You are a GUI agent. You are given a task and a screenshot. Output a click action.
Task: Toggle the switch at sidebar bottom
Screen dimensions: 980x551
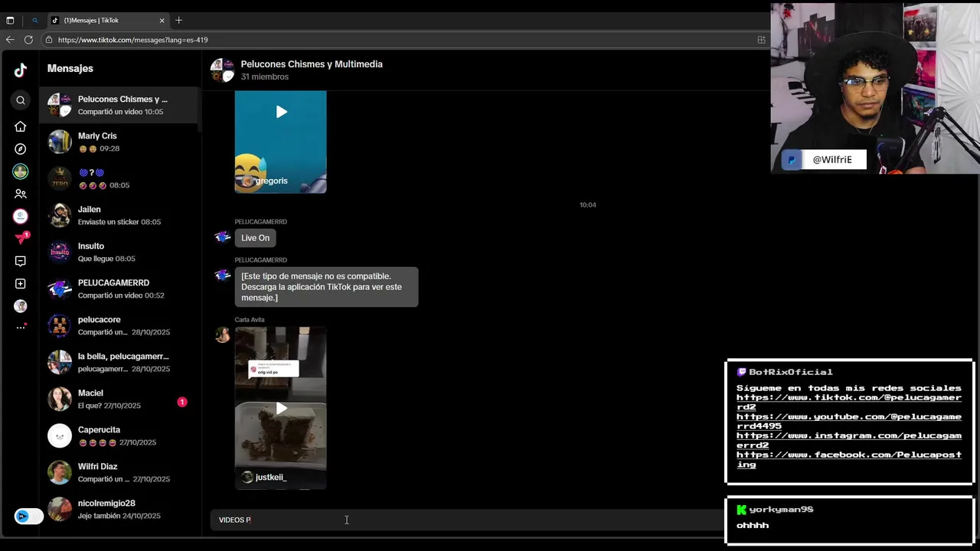click(28, 517)
